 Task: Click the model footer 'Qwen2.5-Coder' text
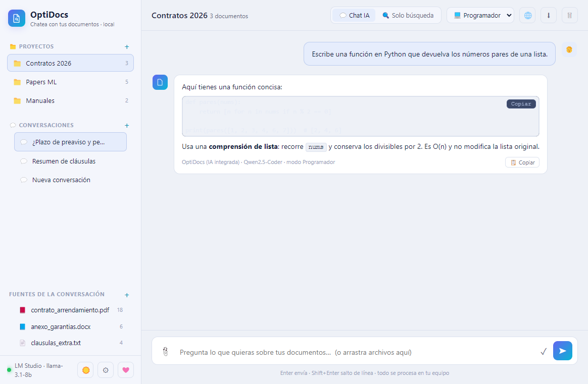click(x=263, y=162)
